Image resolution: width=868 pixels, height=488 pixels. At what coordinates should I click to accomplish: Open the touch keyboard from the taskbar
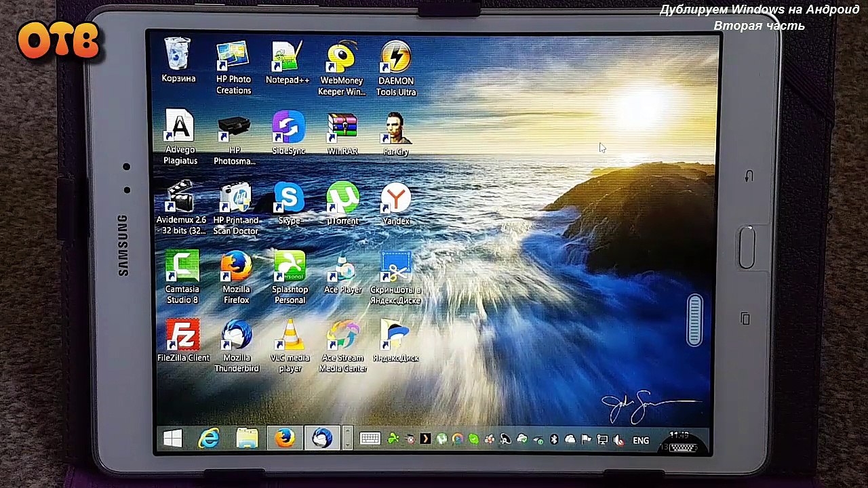(370, 439)
